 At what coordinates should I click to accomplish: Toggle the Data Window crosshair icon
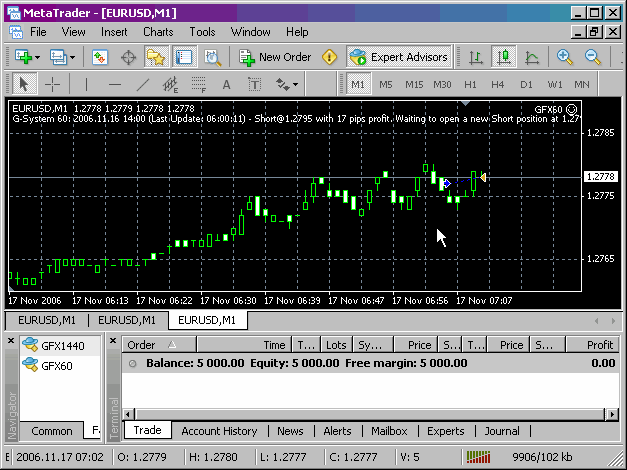(x=128, y=57)
